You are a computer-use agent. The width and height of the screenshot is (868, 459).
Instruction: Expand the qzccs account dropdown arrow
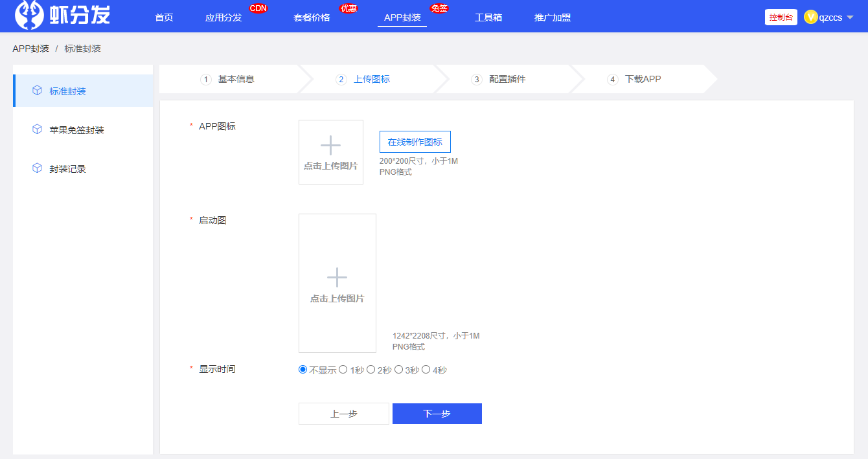pyautogui.click(x=850, y=17)
